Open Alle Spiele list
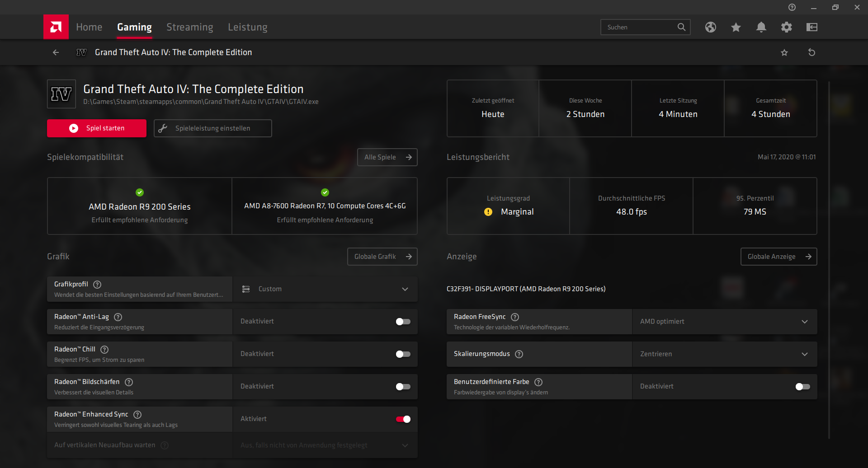Viewport: 868px width, 468px height. click(x=387, y=157)
